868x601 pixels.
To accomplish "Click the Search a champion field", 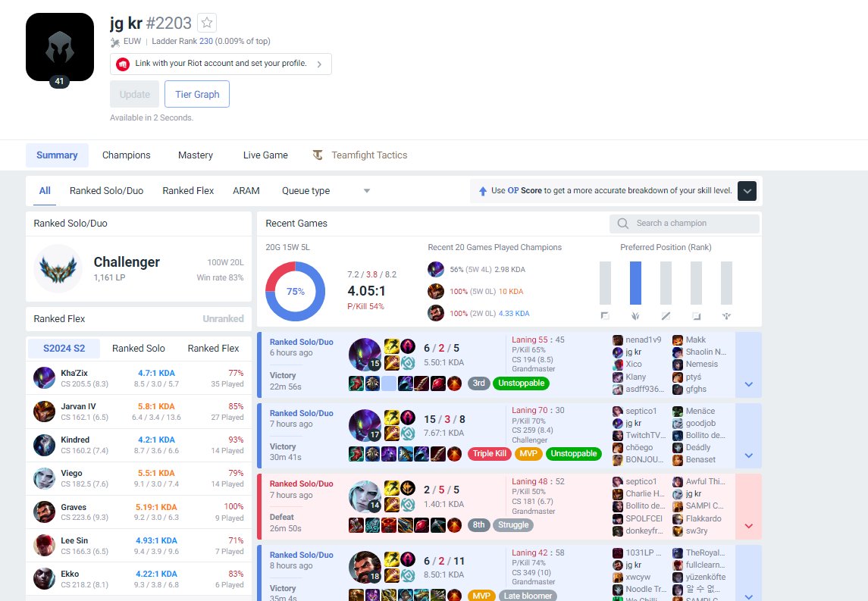I will tap(685, 224).
